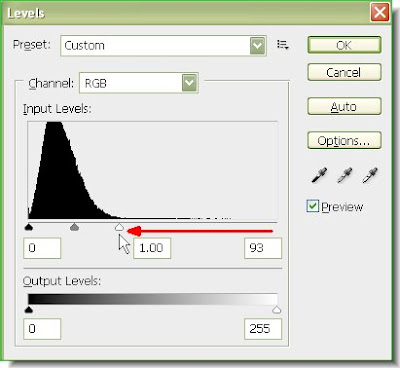Click the input midtone gray slider handle
Viewport: 400px width, 368px height.
75,228
